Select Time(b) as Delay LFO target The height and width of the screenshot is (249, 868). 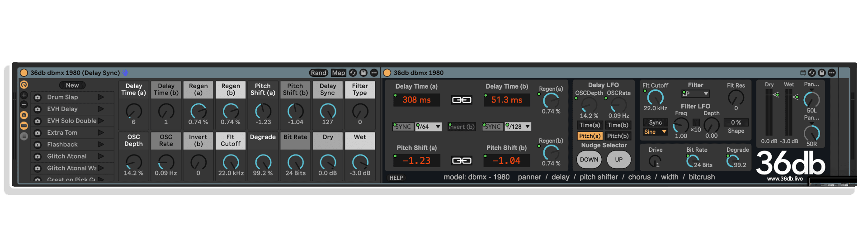pos(618,125)
